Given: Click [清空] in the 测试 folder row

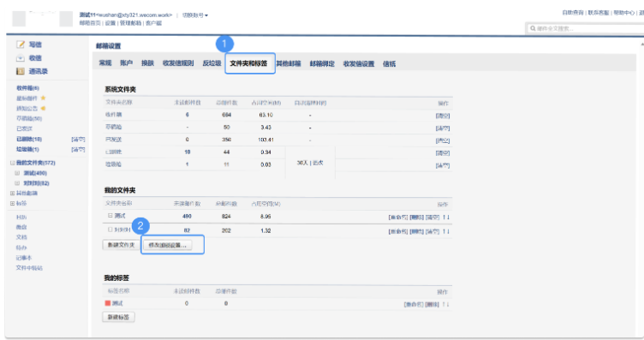Looking at the screenshot, I should click(432, 218).
